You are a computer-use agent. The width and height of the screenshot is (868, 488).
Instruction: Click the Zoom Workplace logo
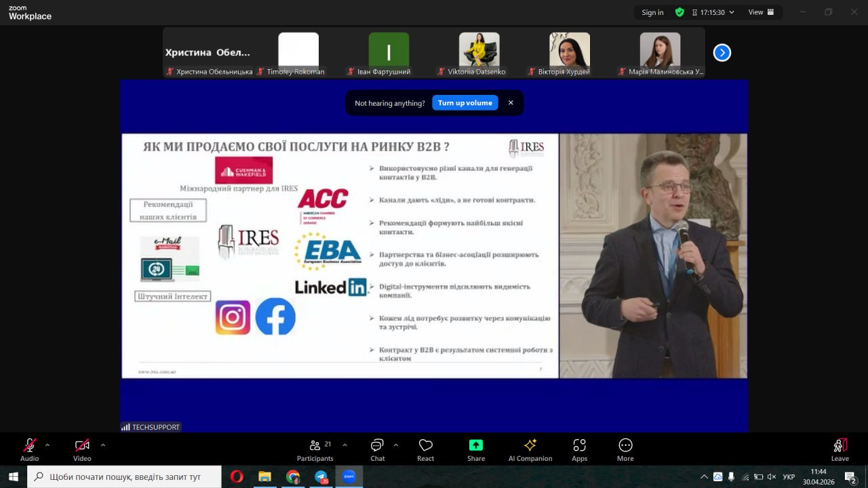(x=30, y=12)
